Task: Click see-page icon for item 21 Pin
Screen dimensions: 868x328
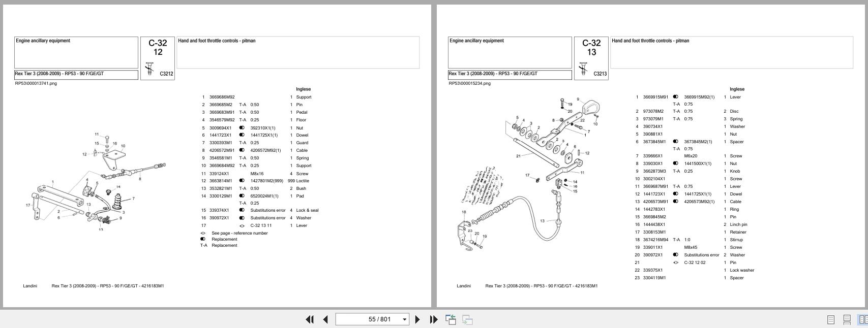Action: [x=676, y=263]
